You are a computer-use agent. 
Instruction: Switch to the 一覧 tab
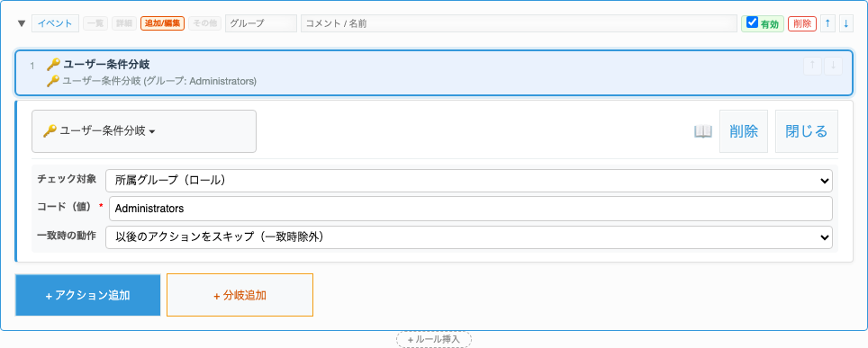click(95, 23)
